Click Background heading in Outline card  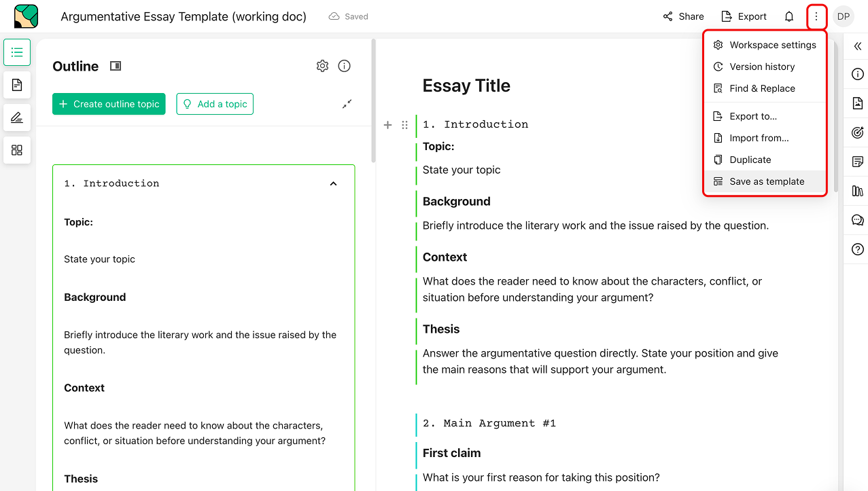click(94, 297)
